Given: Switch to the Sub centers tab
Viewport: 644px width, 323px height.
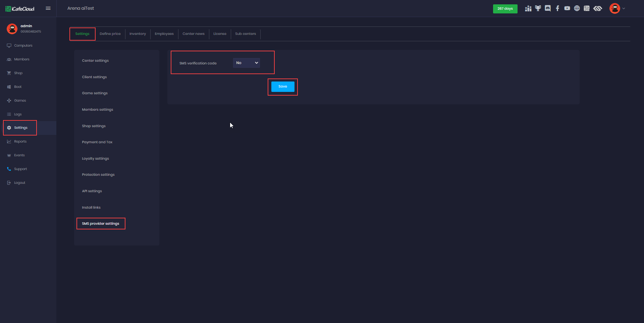Looking at the screenshot, I should pos(245,34).
